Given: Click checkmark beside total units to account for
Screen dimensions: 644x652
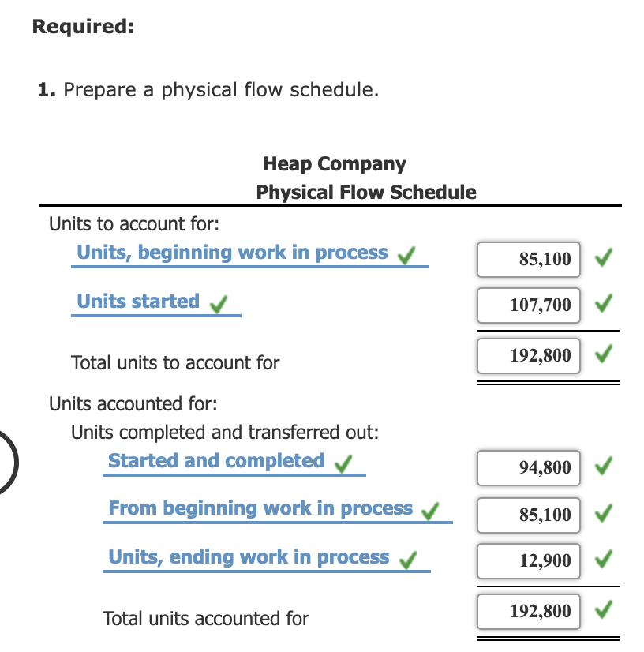Looking at the screenshot, I should click(x=603, y=354).
